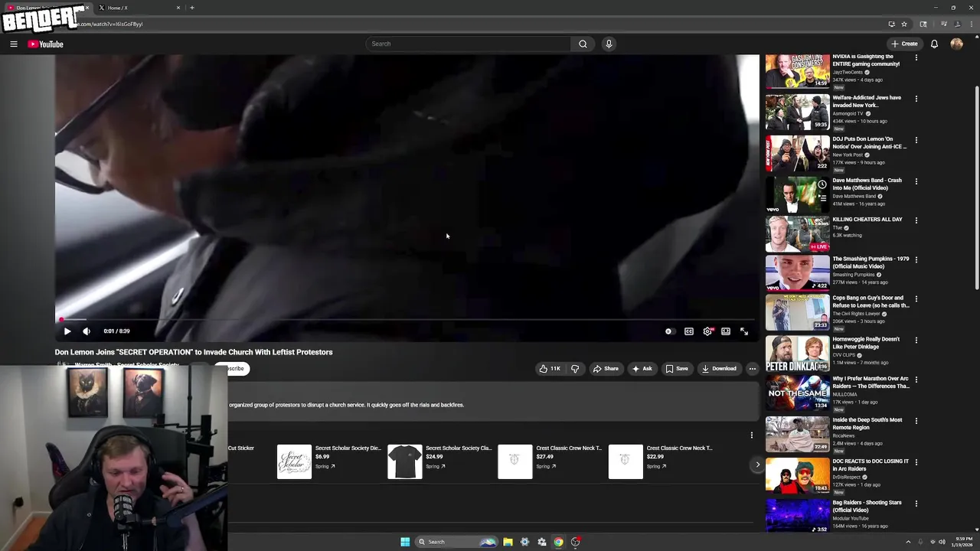This screenshot has width=980, height=551.
Task: Enter full screen mode
Action: [x=744, y=331]
